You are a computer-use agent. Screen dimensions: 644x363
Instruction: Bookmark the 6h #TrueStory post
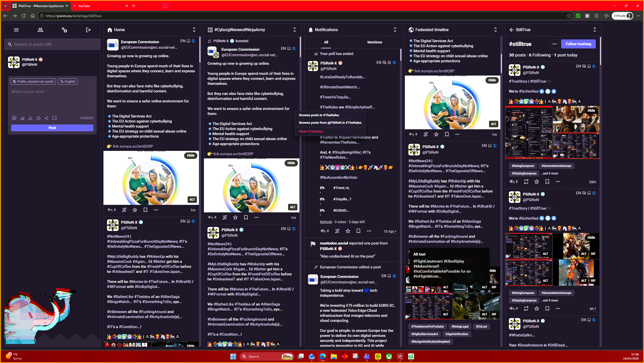click(547, 309)
